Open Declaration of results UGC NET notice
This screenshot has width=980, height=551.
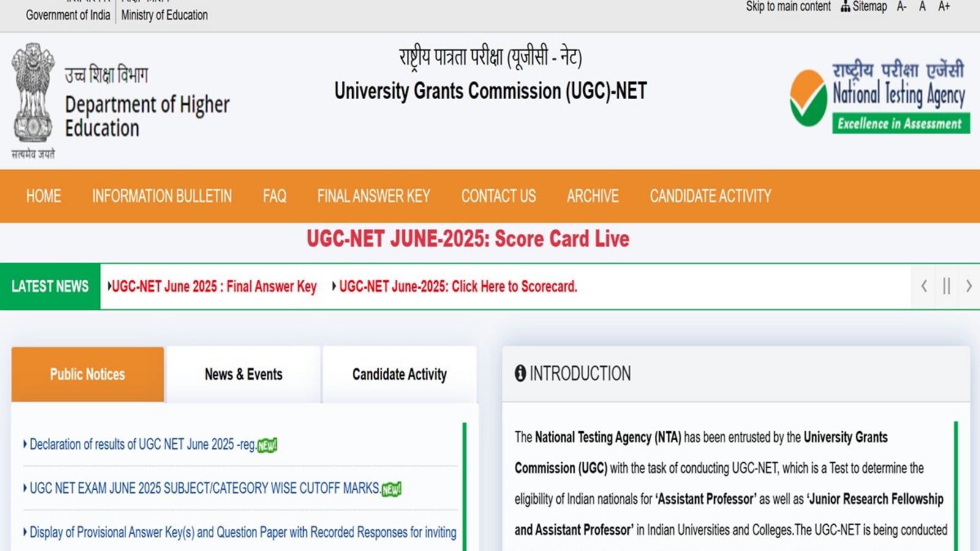(x=142, y=444)
